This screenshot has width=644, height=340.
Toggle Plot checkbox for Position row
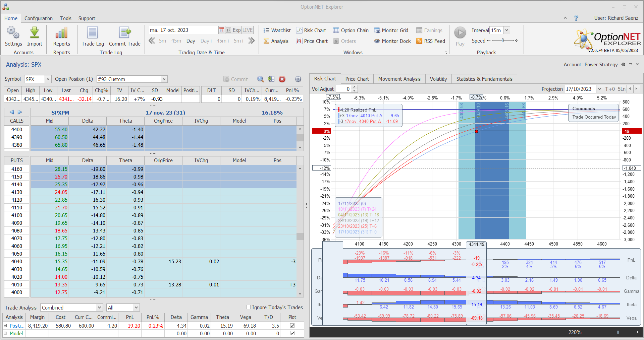292,326
